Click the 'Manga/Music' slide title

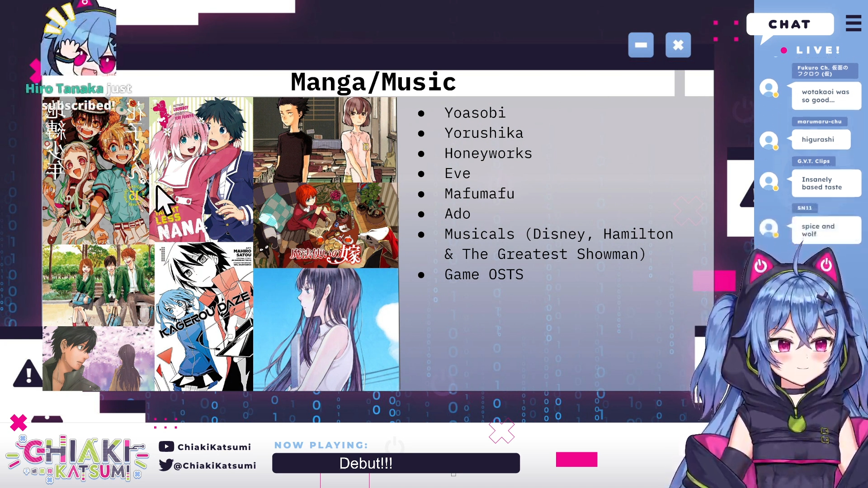pyautogui.click(x=373, y=82)
